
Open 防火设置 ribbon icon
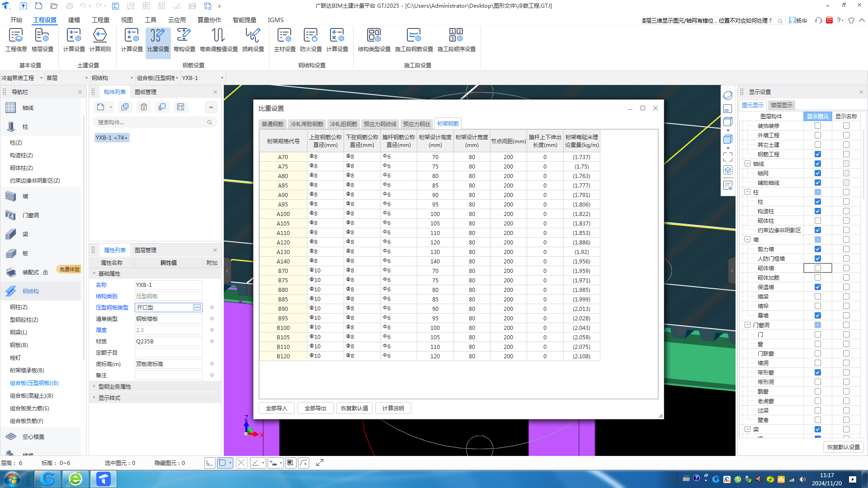coord(311,40)
